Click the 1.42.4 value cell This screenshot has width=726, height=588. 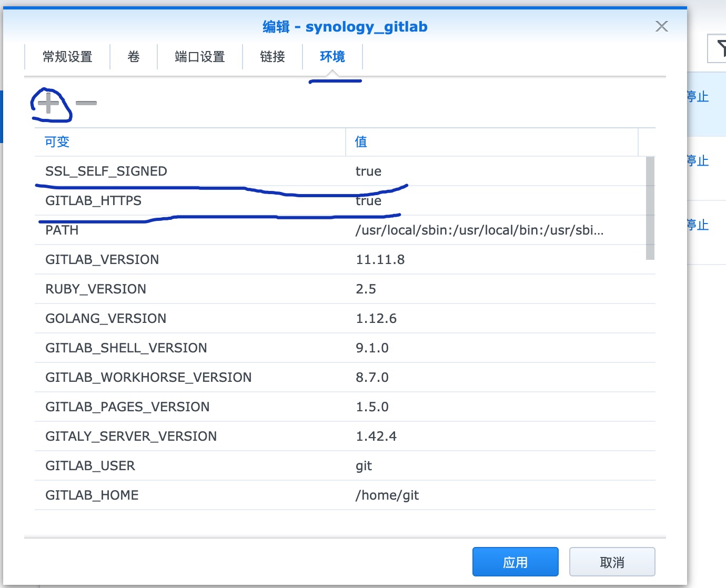point(376,437)
